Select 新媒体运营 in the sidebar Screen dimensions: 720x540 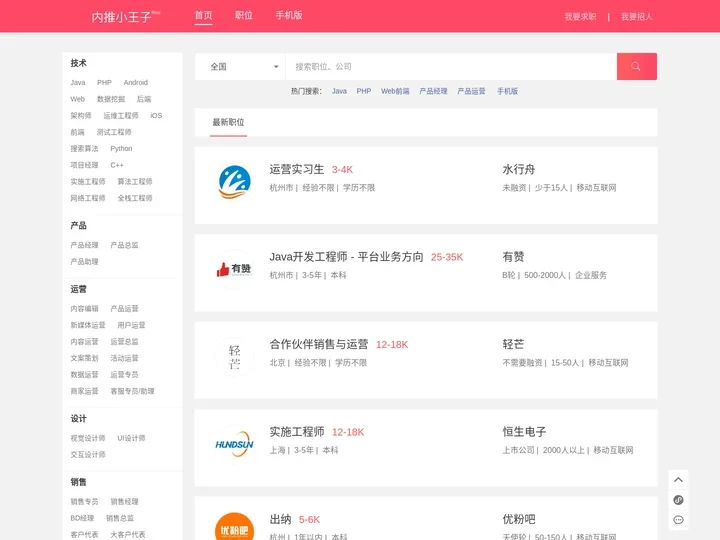tap(88, 325)
